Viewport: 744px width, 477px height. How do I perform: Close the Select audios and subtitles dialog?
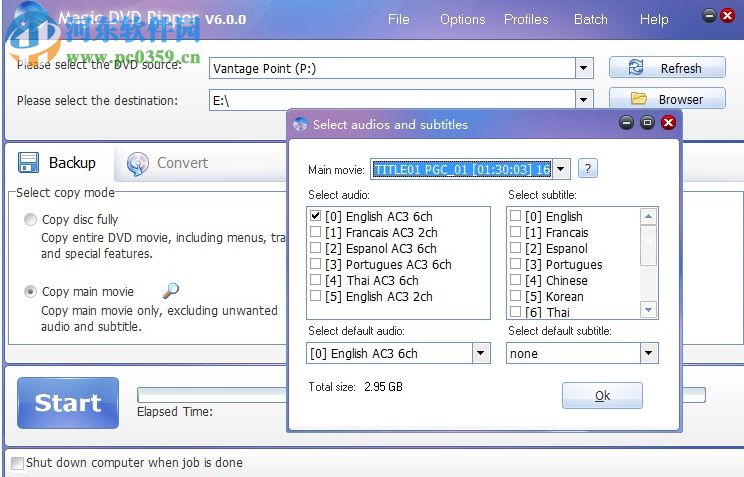(x=669, y=123)
